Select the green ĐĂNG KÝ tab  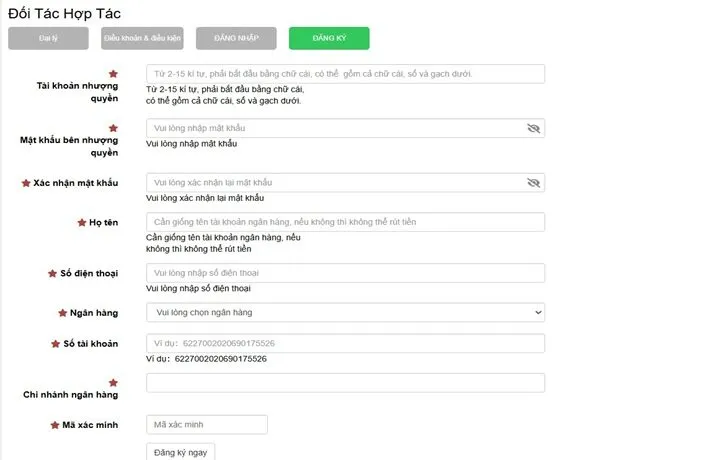(329, 38)
